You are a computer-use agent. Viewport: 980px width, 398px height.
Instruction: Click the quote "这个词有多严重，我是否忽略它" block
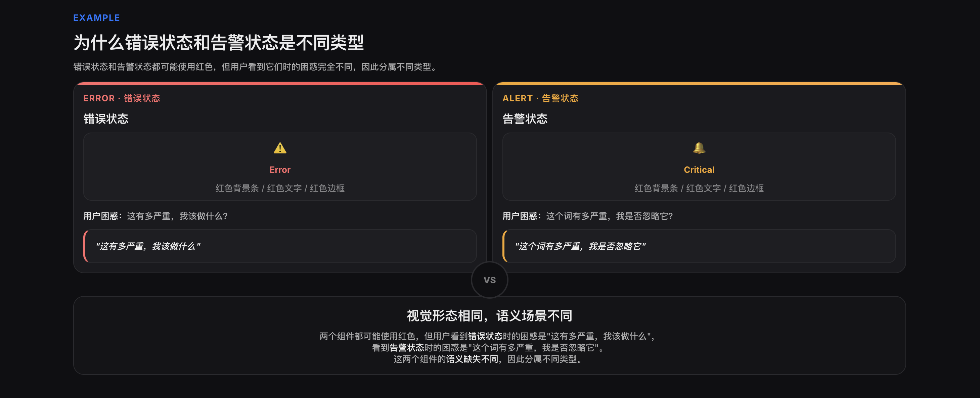point(699,246)
